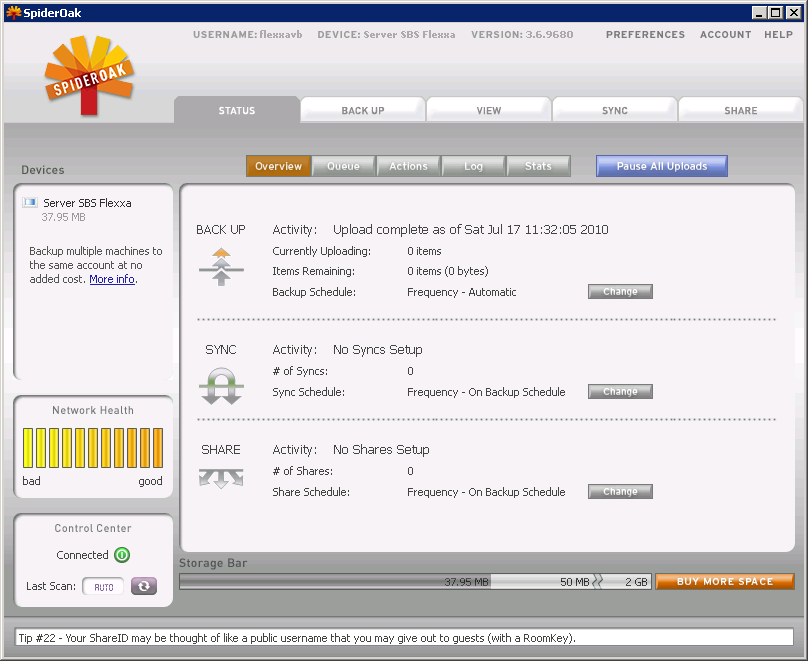Viewport: 808px width, 661px height.
Task: Click the DEVICE: Server SBS Flexxa label
Action: [386, 35]
